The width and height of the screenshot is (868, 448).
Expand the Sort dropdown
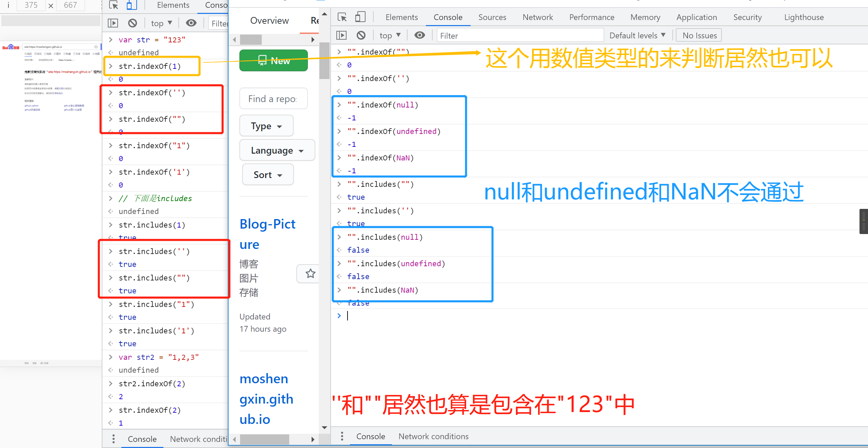(x=268, y=175)
